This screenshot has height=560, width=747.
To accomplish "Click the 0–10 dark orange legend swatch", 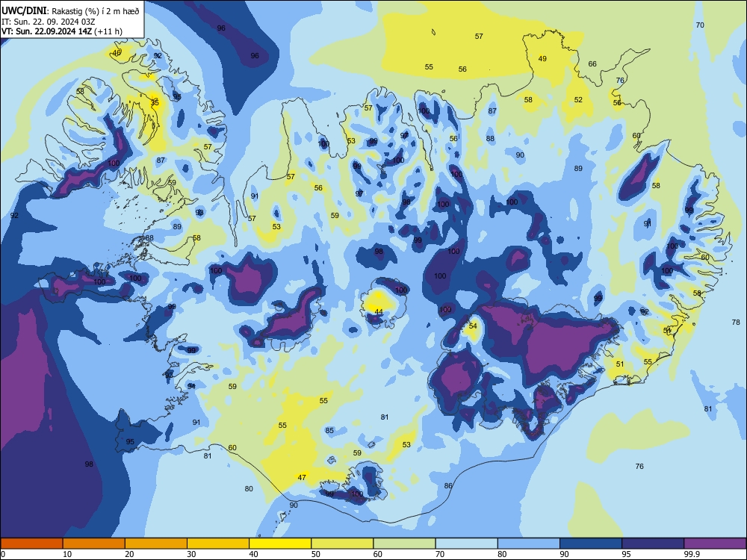I will point(31,544).
